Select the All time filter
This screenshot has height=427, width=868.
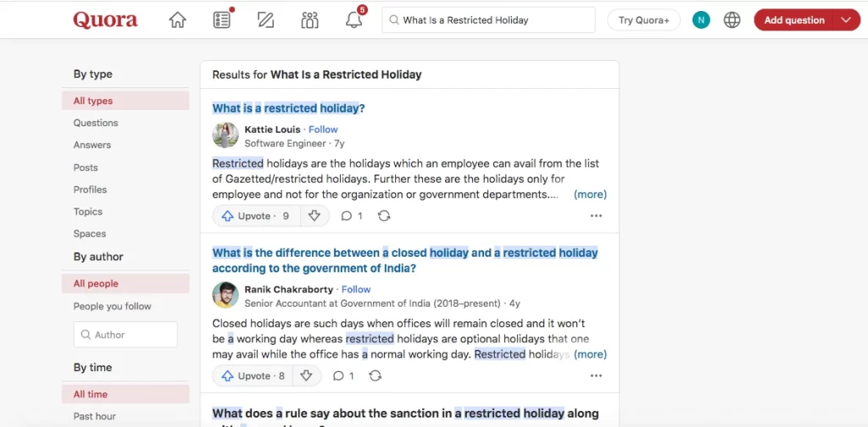click(125, 394)
